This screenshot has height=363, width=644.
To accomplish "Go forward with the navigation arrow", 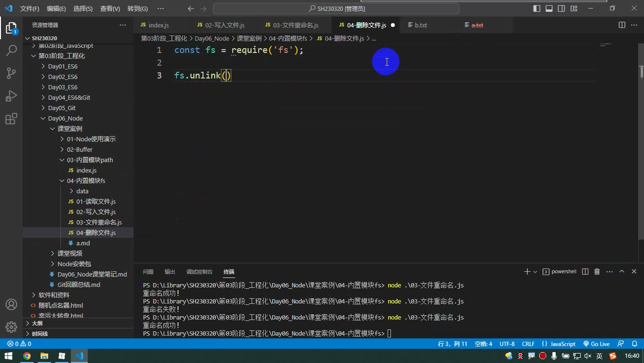I will click(x=203, y=9).
